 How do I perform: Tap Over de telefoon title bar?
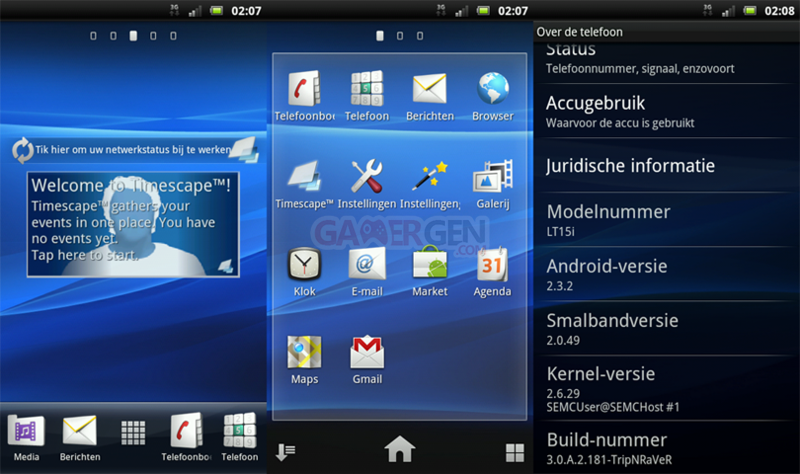coord(666,32)
